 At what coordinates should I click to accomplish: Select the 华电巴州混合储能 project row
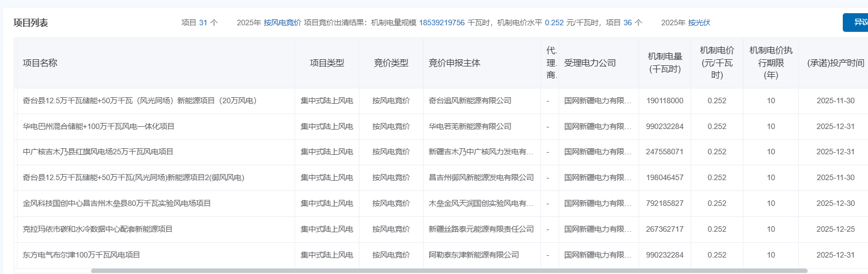tap(99, 126)
